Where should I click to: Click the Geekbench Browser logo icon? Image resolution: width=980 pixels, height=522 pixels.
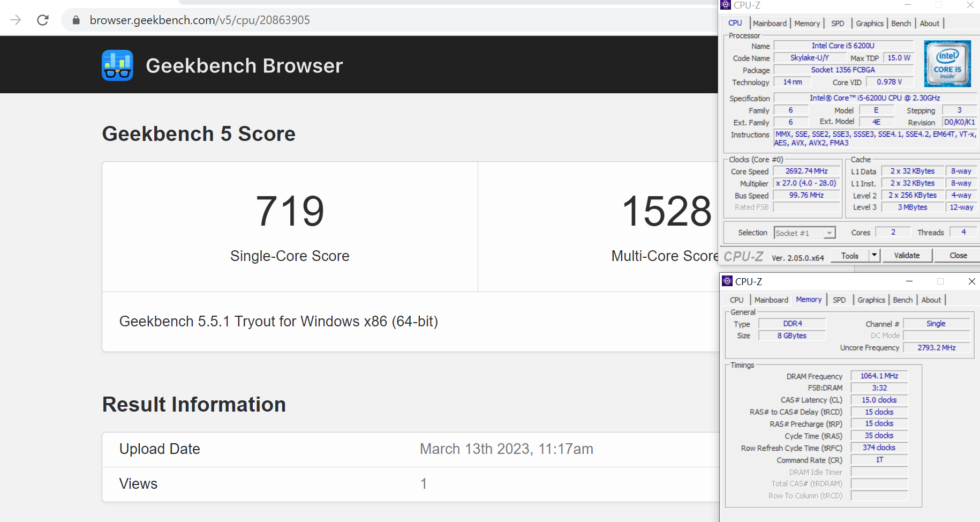pos(117,65)
